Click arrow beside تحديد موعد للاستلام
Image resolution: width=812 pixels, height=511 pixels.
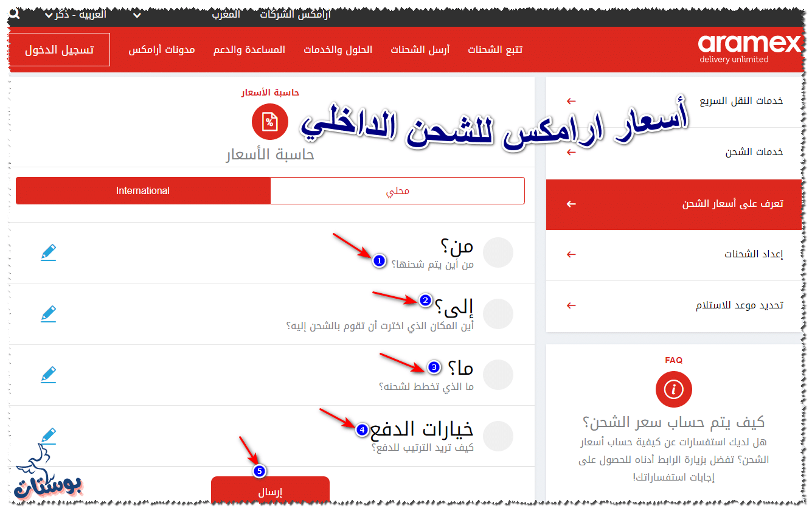pyautogui.click(x=571, y=305)
